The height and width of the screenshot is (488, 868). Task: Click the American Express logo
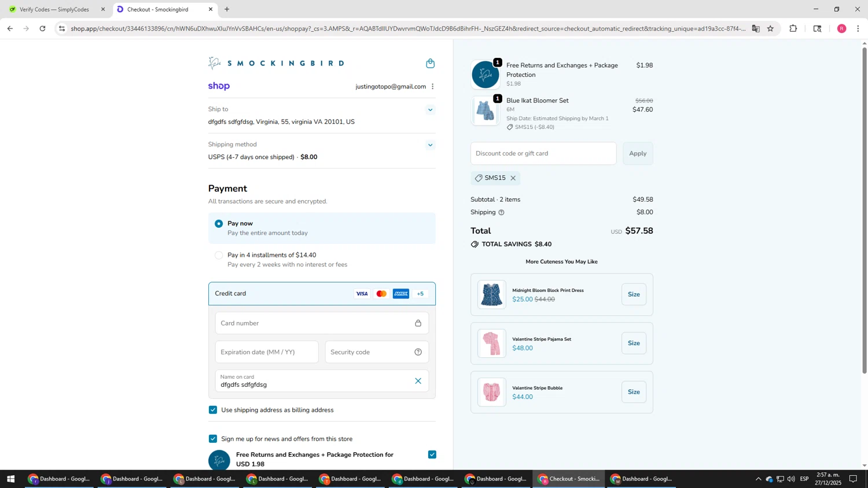point(401,294)
